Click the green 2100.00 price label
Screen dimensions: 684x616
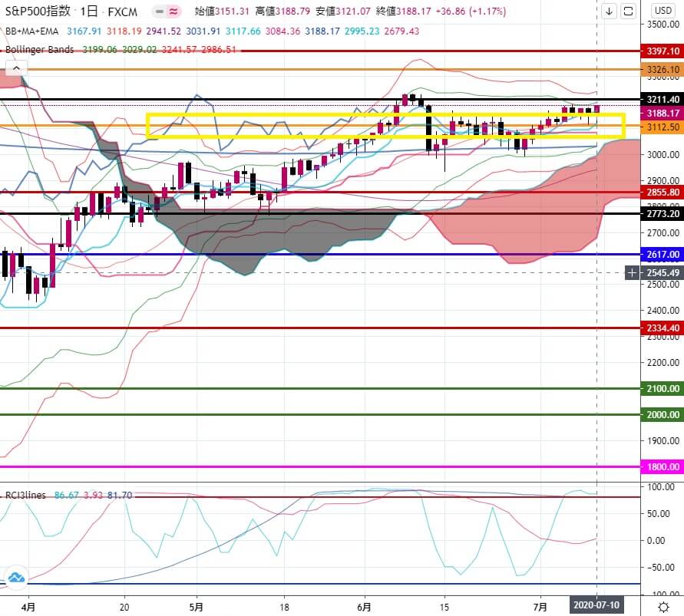click(663, 388)
